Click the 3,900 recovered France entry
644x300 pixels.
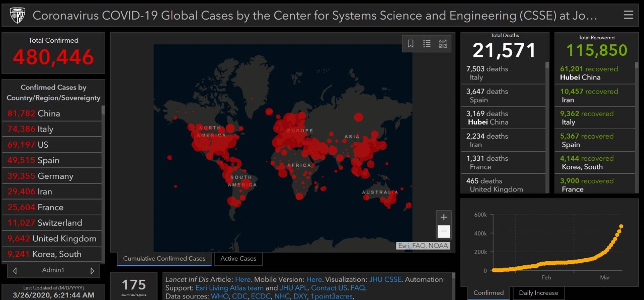[x=595, y=184]
